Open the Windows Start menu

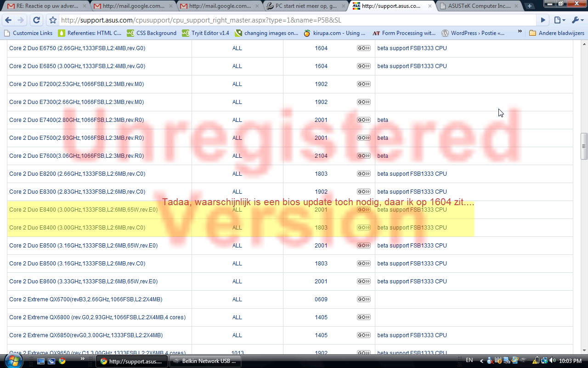13,360
